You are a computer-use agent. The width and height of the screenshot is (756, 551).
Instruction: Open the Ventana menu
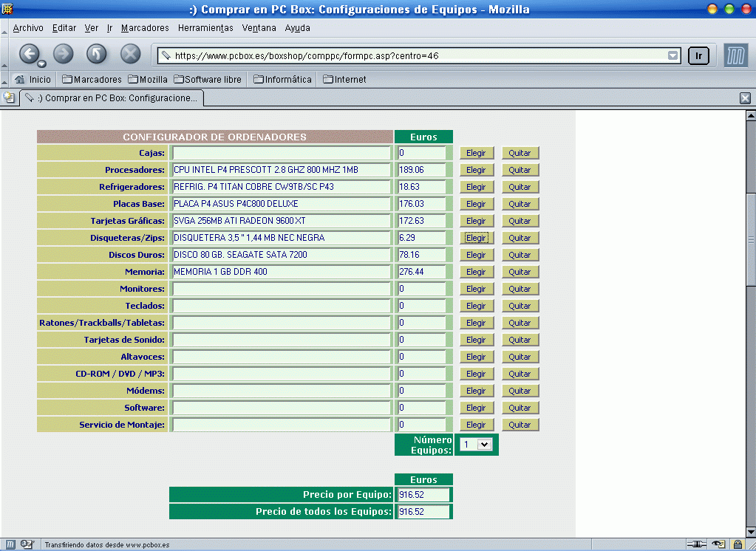[259, 28]
